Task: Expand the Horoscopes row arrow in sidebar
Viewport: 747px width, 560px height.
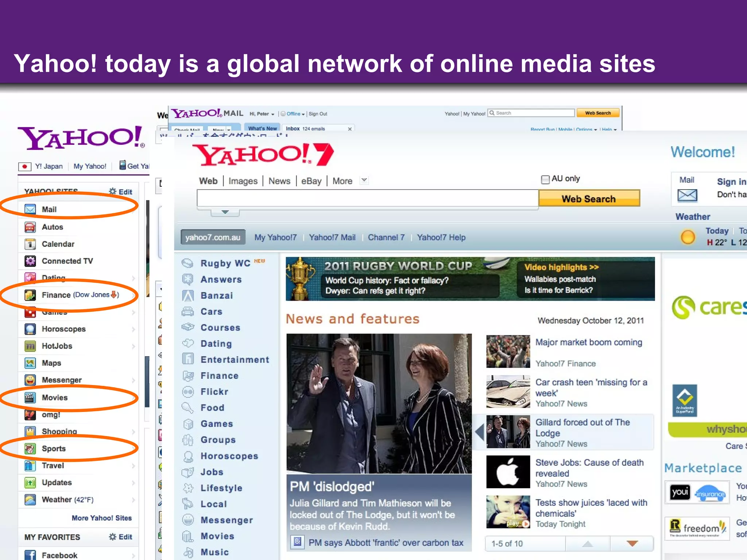Action: click(x=133, y=329)
